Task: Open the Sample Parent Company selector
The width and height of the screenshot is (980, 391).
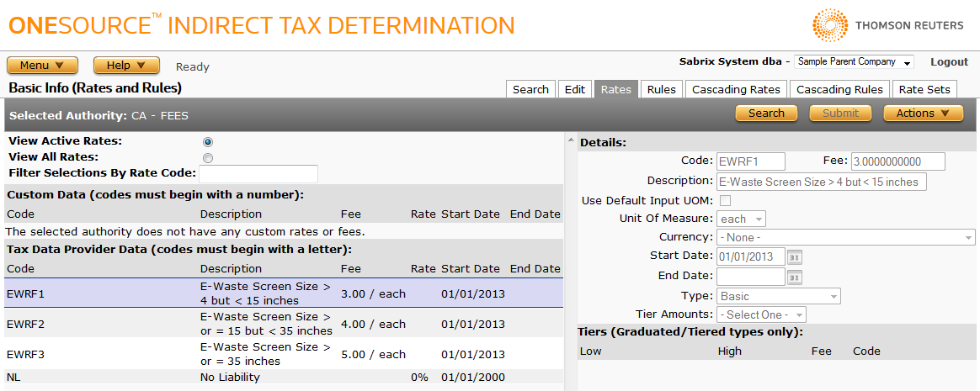Action: pyautogui.click(x=854, y=62)
